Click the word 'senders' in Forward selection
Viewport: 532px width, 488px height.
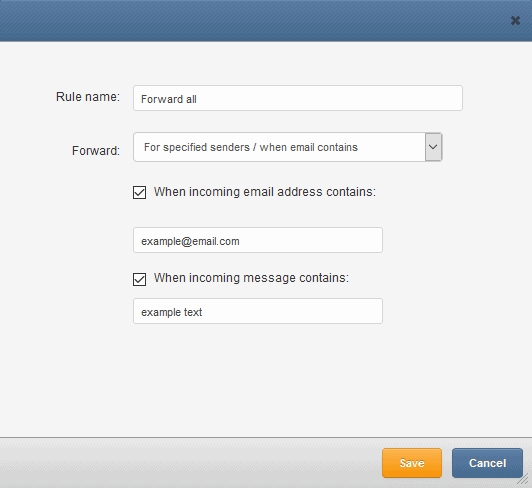tap(230, 147)
